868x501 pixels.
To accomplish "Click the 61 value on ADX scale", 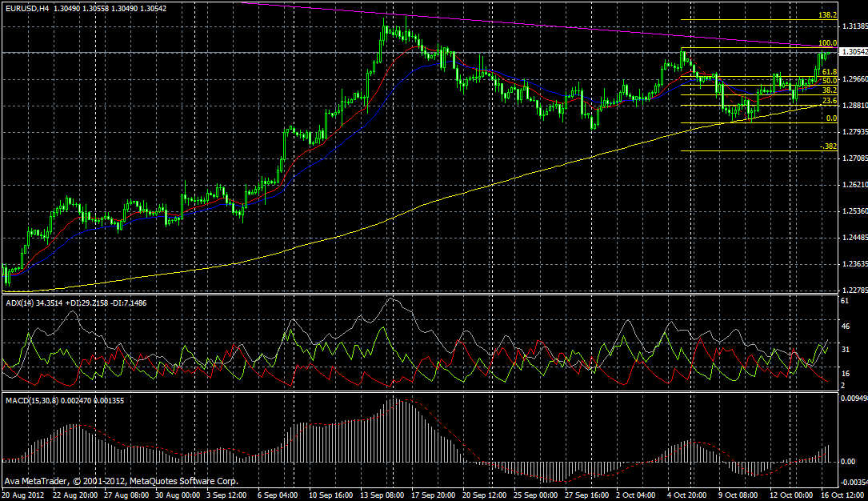I will click(845, 301).
